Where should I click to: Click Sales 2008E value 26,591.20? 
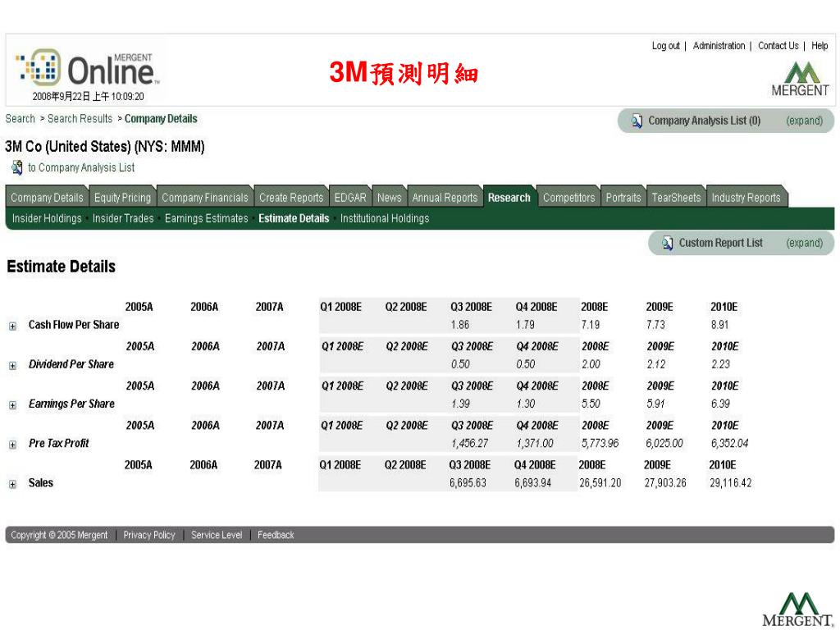coord(600,483)
